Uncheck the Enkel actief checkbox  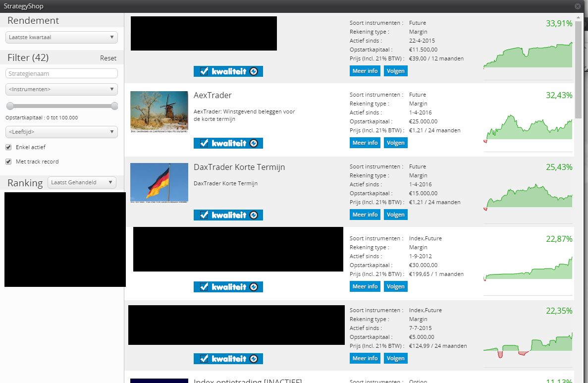point(8,147)
